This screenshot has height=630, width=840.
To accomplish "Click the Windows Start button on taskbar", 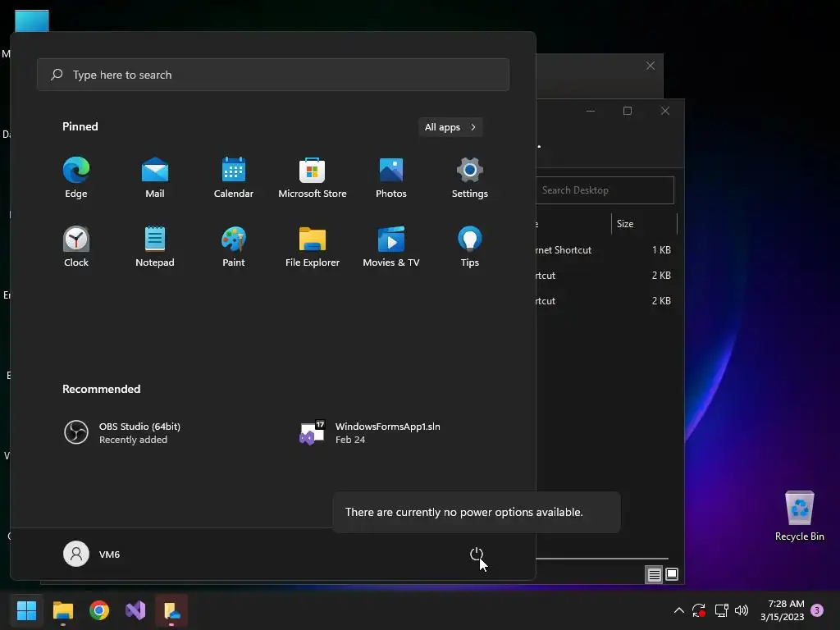I will click(x=26, y=610).
